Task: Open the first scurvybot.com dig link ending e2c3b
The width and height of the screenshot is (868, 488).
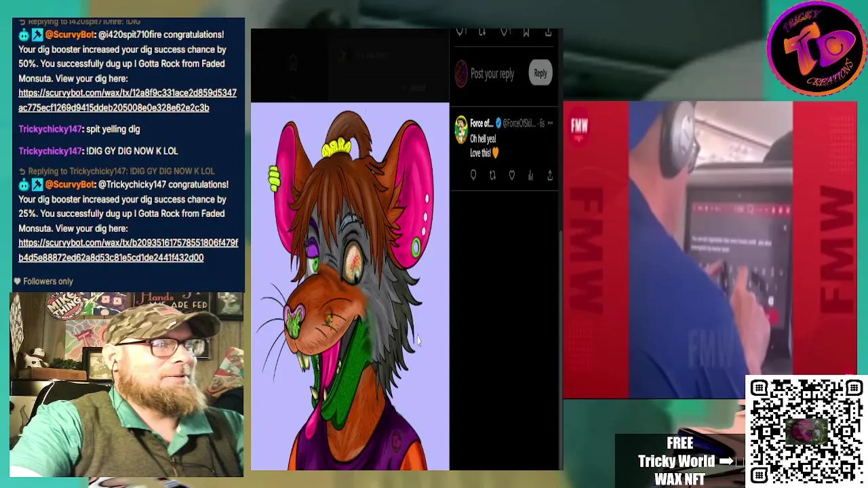Action: coord(127,100)
